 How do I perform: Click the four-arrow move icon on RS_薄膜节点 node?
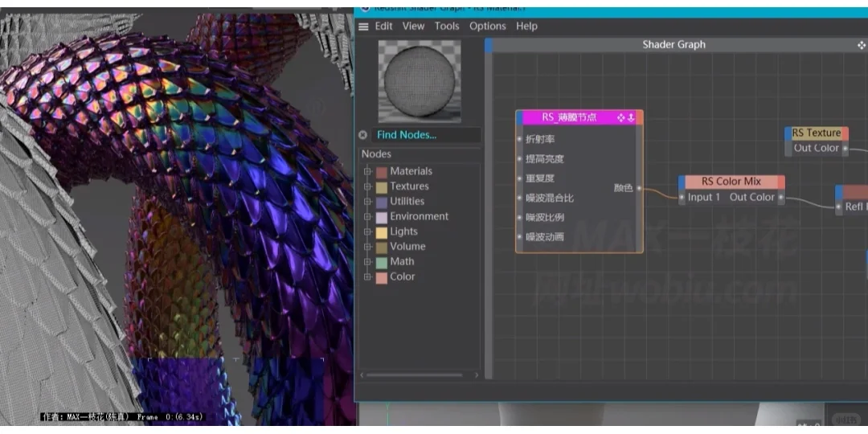pos(621,117)
